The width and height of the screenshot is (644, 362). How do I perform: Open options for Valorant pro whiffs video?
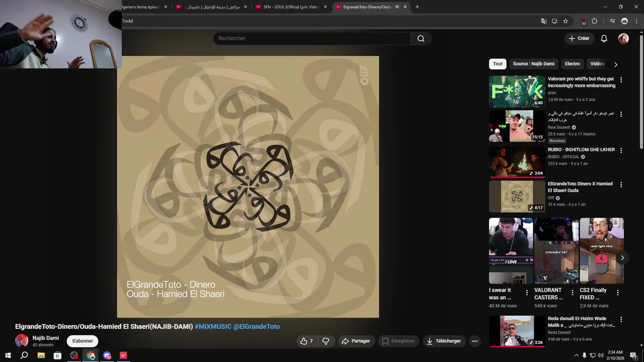coord(621,80)
